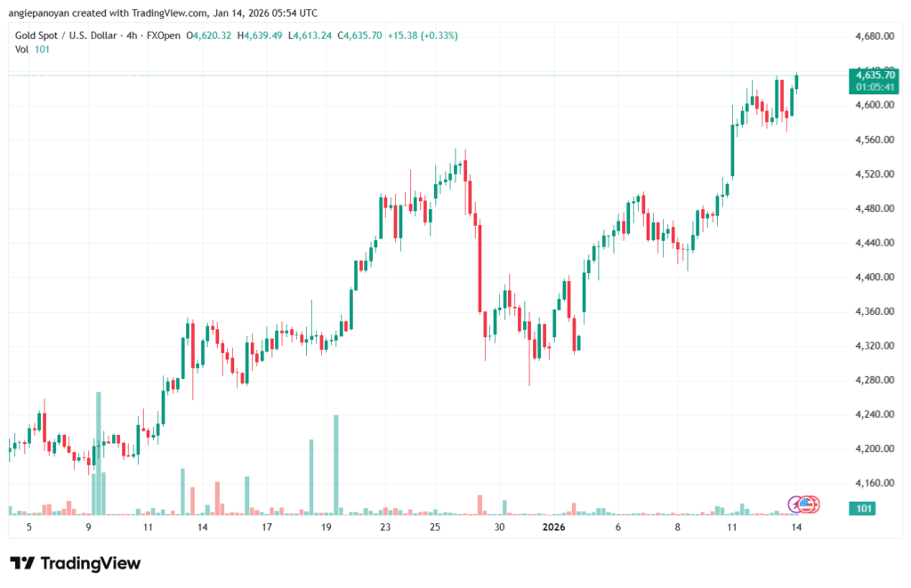Select date 23 on the time axis

[384, 528]
